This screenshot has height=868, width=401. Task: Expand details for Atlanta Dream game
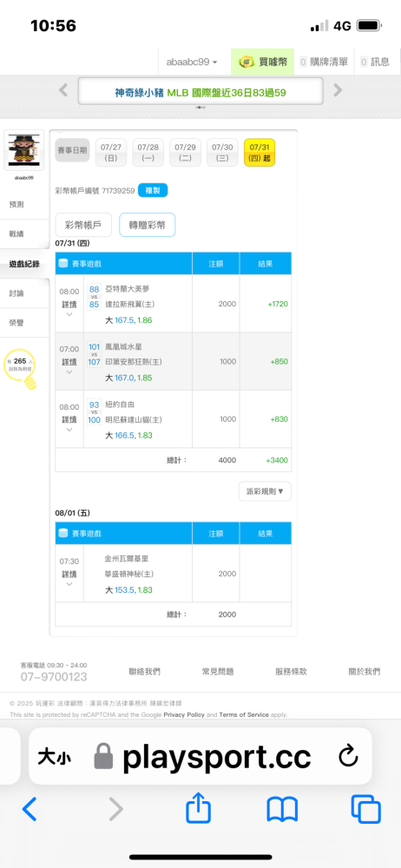tap(69, 303)
